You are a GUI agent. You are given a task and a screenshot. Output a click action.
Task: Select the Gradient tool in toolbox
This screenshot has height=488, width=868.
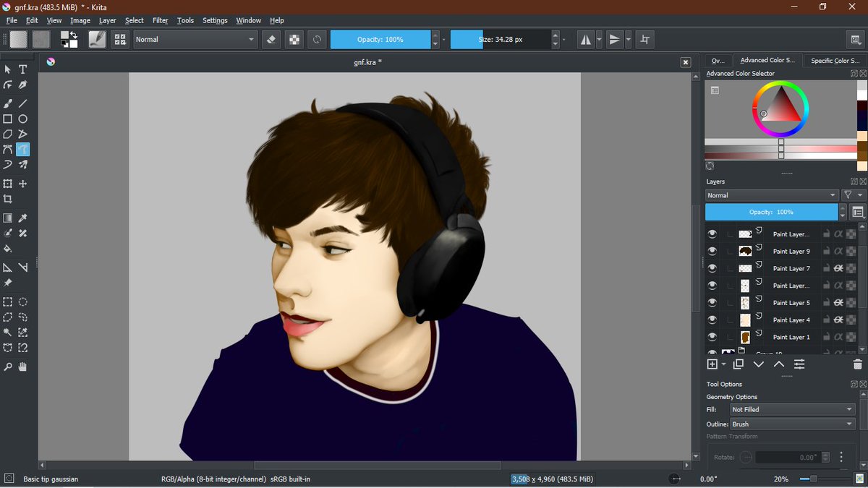[x=8, y=218]
